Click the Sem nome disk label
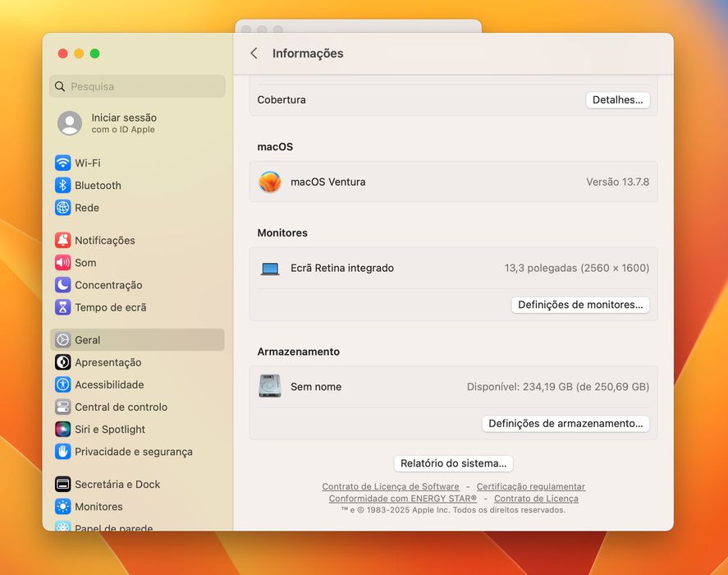The height and width of the screenshot is (575, 728). pyautogui.click(x=316, y=387)
